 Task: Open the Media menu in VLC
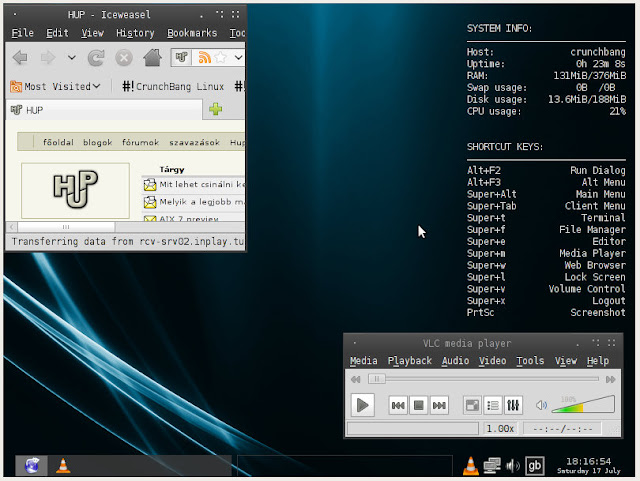point(363,361)
